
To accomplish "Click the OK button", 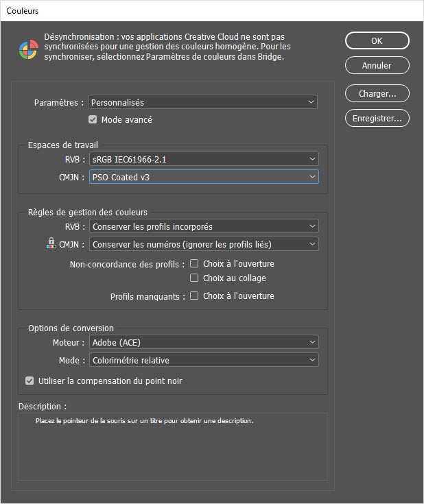I will [377, 41].
